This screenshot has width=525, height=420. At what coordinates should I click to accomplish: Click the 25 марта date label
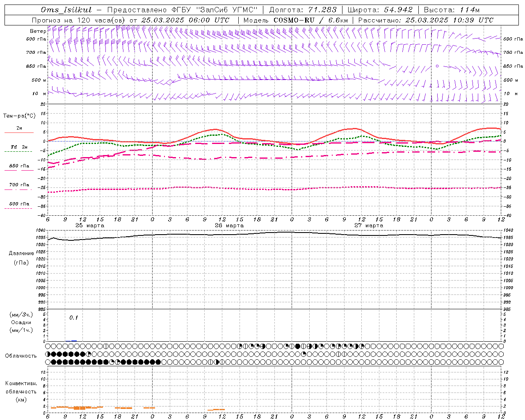coord(90,226)
